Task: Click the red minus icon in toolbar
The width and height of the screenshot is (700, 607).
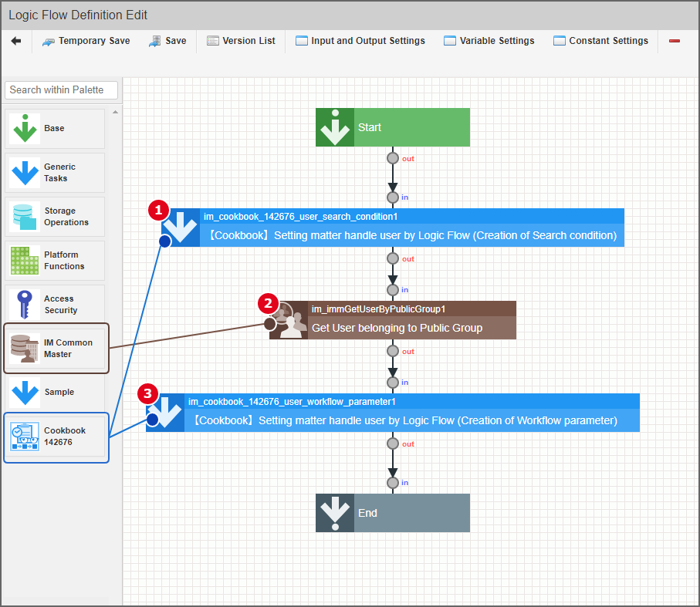Action: 674,41
